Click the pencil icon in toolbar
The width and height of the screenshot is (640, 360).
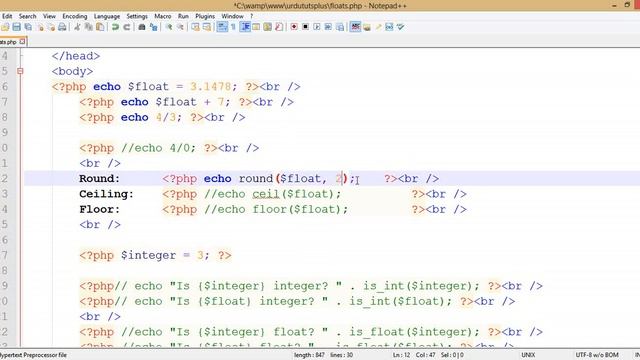pyautogui.click(x=378, y=27)
